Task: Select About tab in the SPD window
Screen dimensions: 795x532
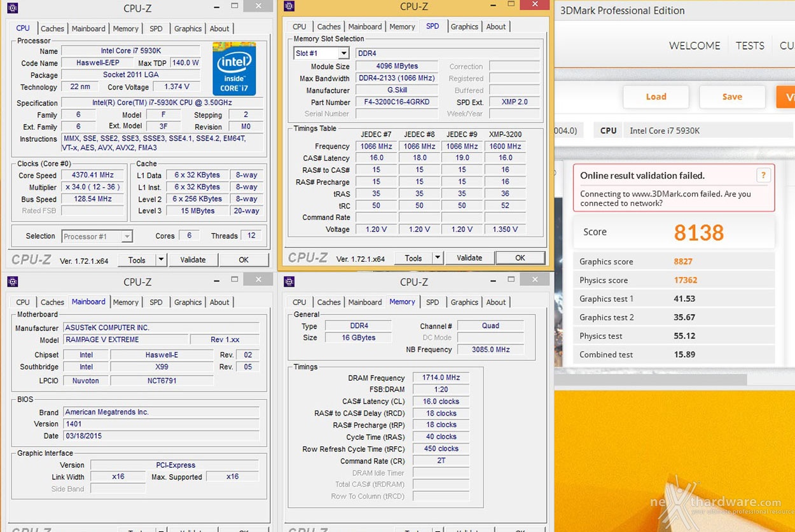Action: tap(496, 27)
